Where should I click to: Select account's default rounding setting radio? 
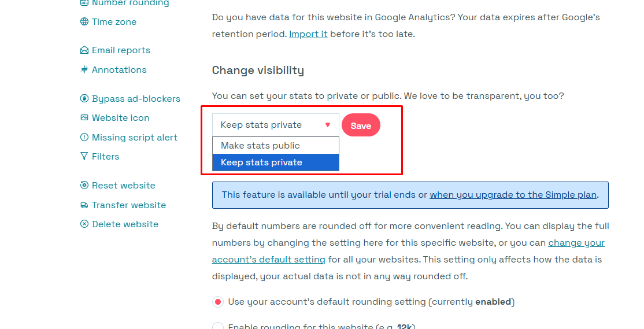[218, 302]
